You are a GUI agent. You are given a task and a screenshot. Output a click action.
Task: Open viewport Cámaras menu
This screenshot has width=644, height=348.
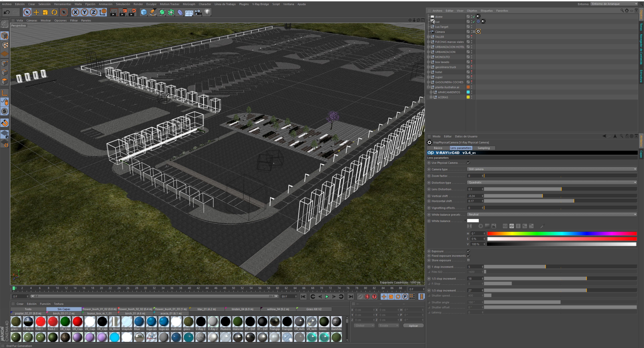coord(32,20)
